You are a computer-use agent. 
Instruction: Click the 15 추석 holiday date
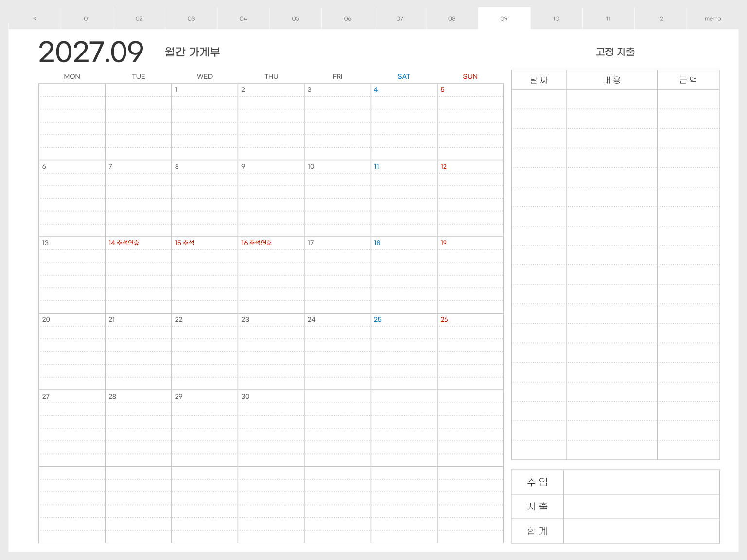[184, 243]
